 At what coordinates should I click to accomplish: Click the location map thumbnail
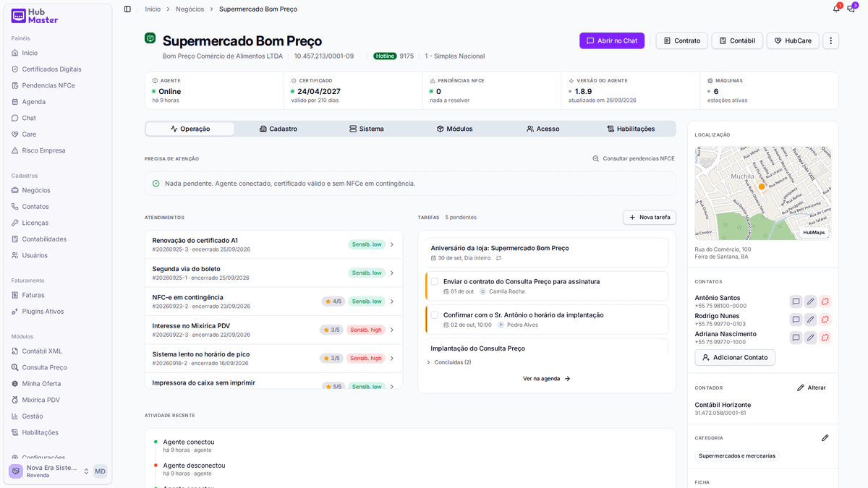click(763, 193)
